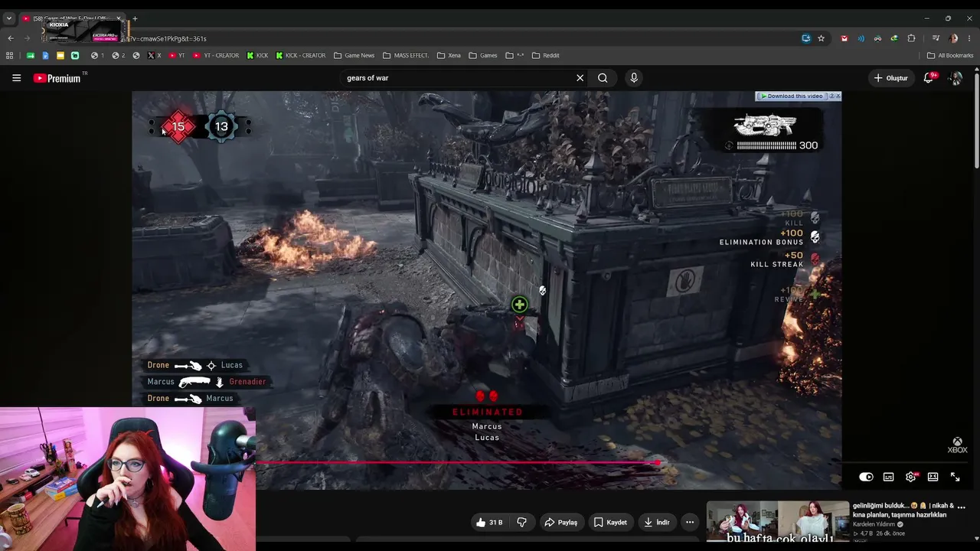Screen dimensions: 980x551
Task: Open the KICK bookmark
Action: [257, 55]
